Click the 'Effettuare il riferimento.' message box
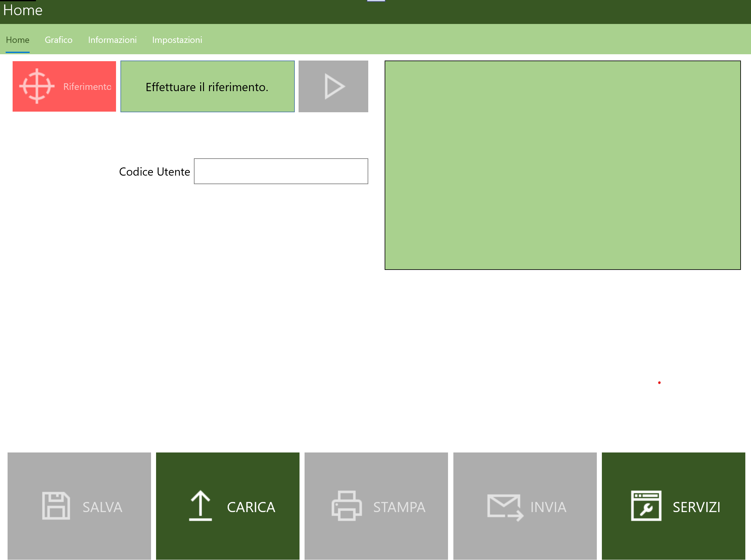 pos(207,86)
